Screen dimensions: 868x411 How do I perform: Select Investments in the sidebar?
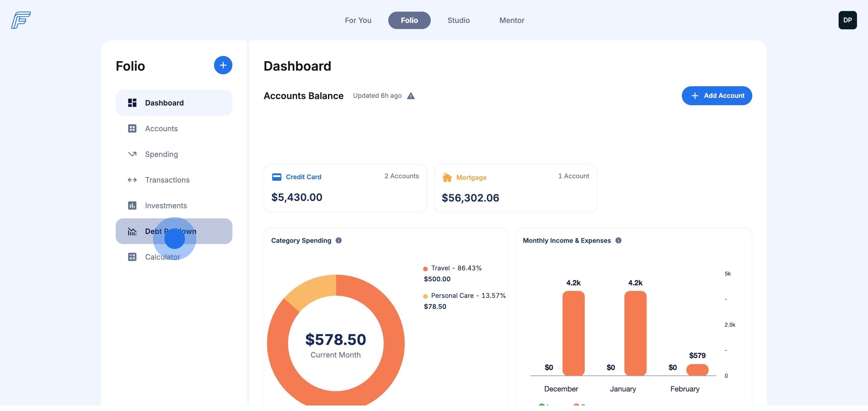[165, 206]
